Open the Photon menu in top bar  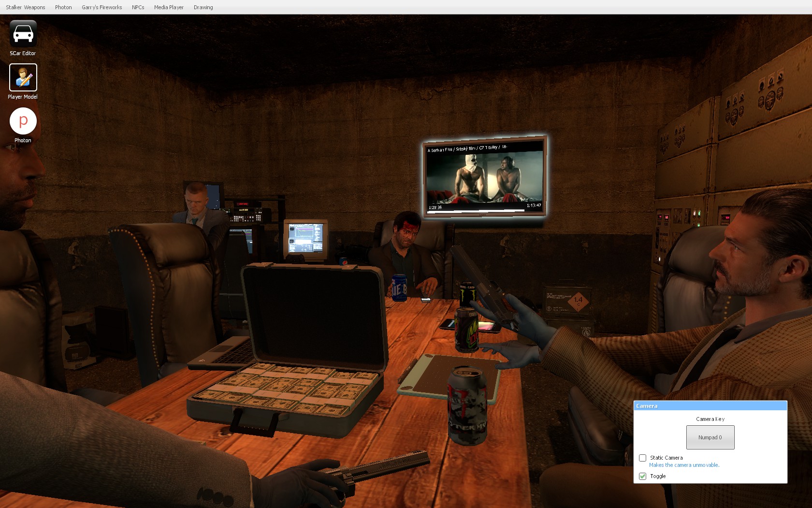63,7
